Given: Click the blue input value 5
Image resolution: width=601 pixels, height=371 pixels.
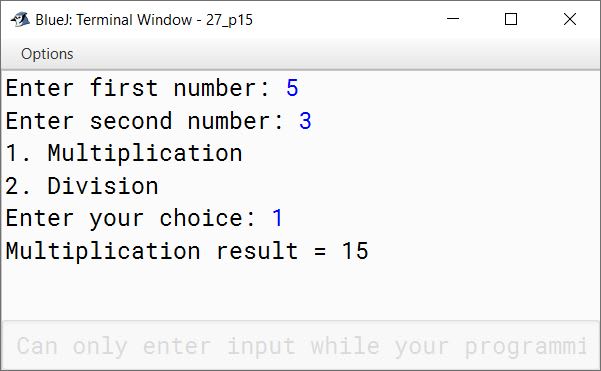Looking at the screenshot, I should coord(292,88).
